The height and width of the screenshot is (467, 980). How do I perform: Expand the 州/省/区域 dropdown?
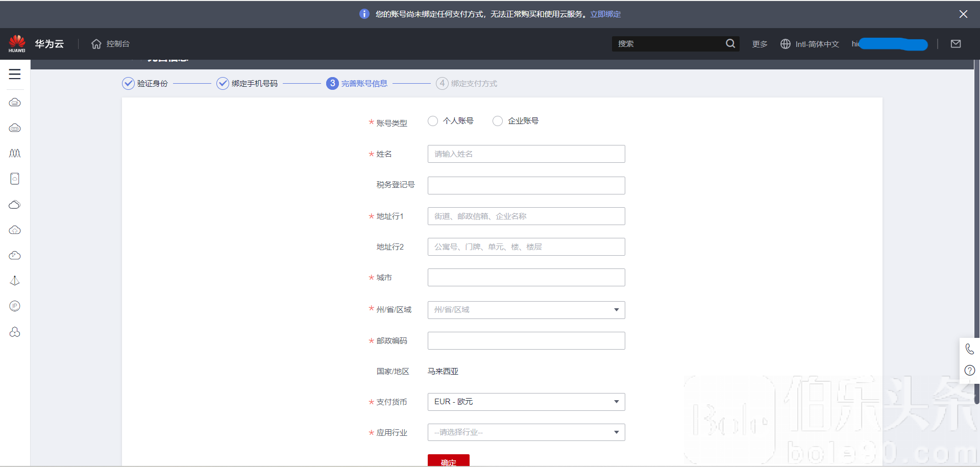(526, 310)
